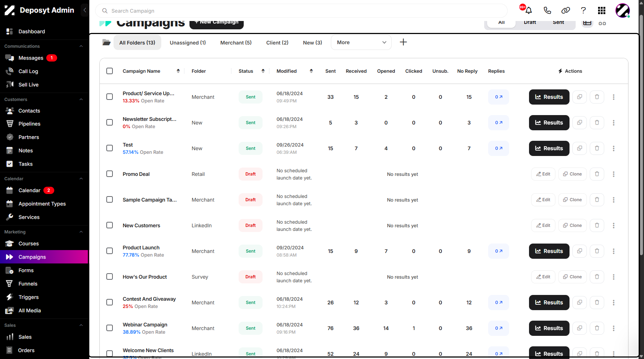Screen dimensions: 644x359
Task: Collapse the Customers sidebar section
Action: 81,100
